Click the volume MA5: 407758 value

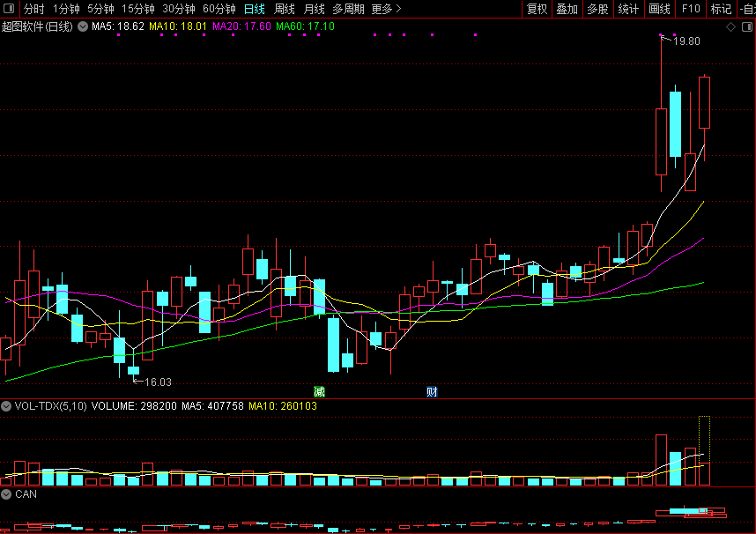[x=212, y=406]
